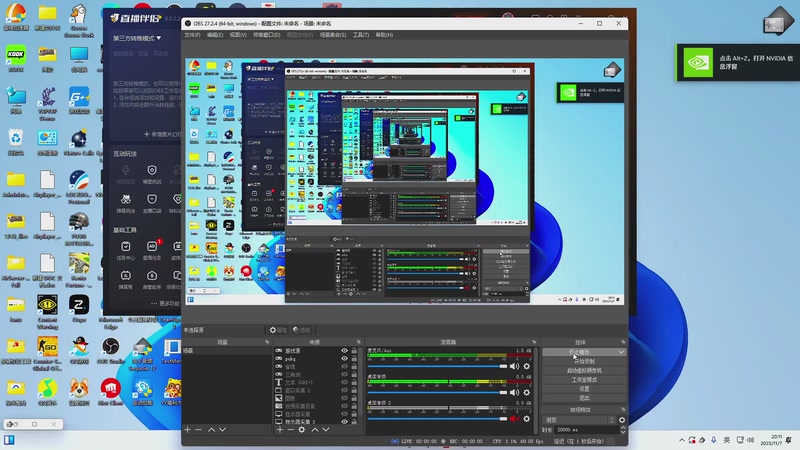Click 更多功能 in 直播伴侣 window
The image size is (800, 450).
(165, 303)
